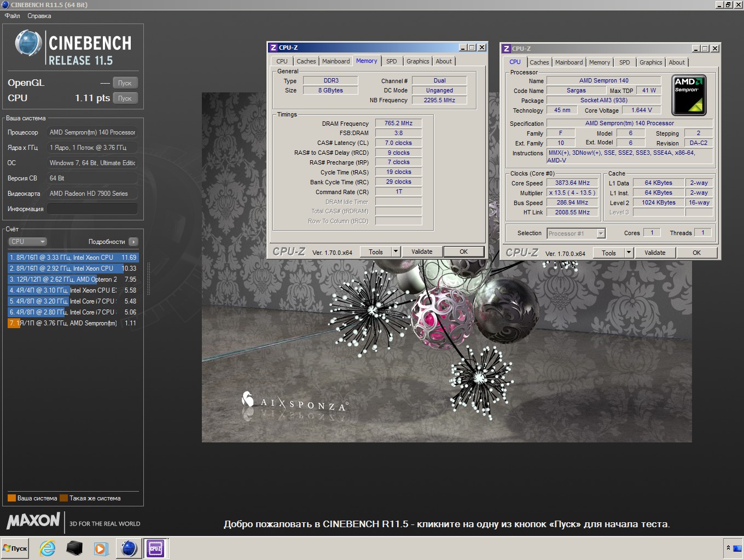744x560 pixels.
Task: Click the AMD Sempron logo in CPU-Z
Action: coord(689,95)
